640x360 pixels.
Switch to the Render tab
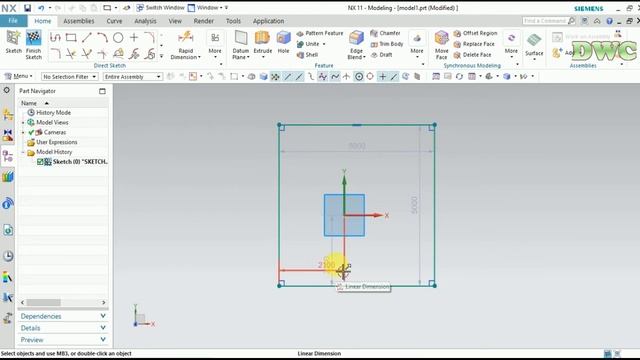pyautogui.click(x=204, y=21)
